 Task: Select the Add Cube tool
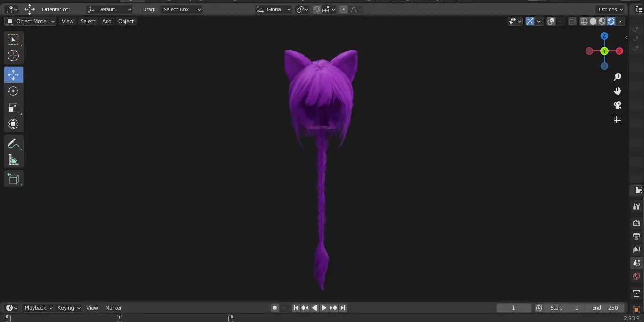[x=13, y=179]
